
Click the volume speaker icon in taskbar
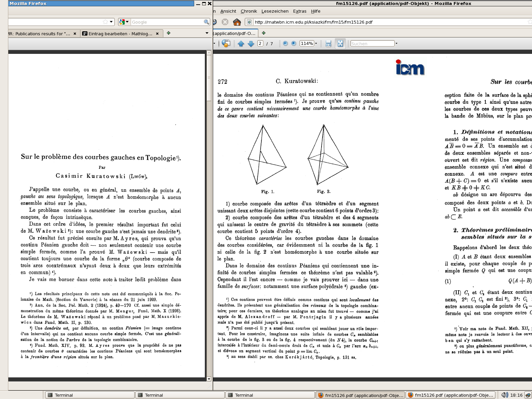tap(504, 395)
